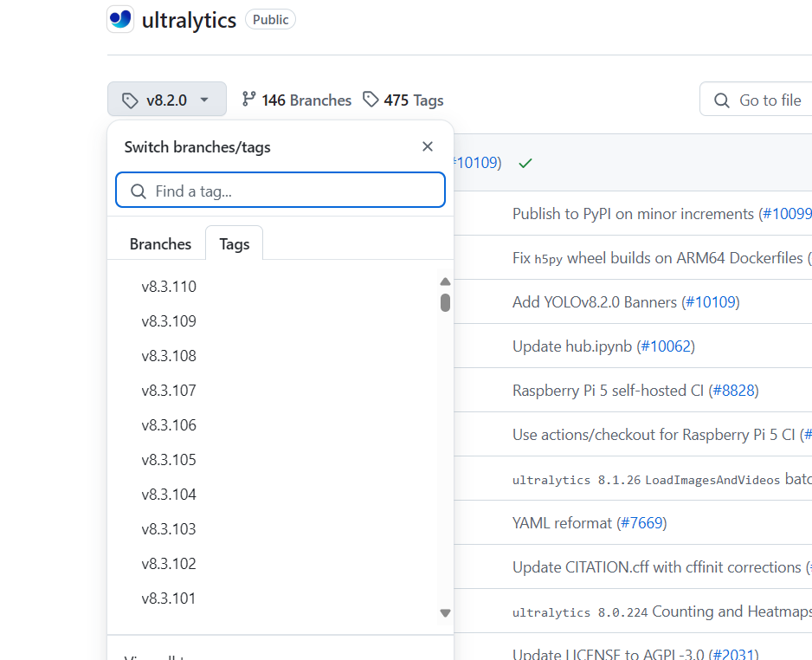The width and height of the screenshot is (812, 660).
Task: Open the Update CITATION.cff commit message
Action: [x=657, y=566]
